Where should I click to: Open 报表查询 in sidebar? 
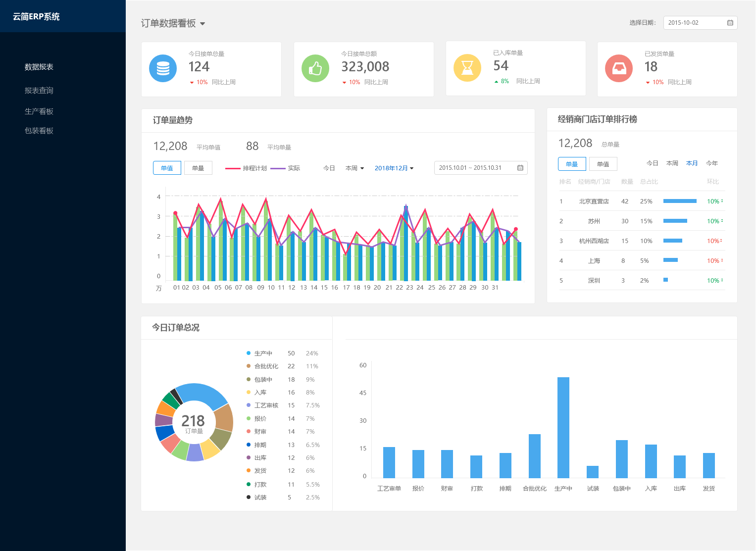coord(39,91)
